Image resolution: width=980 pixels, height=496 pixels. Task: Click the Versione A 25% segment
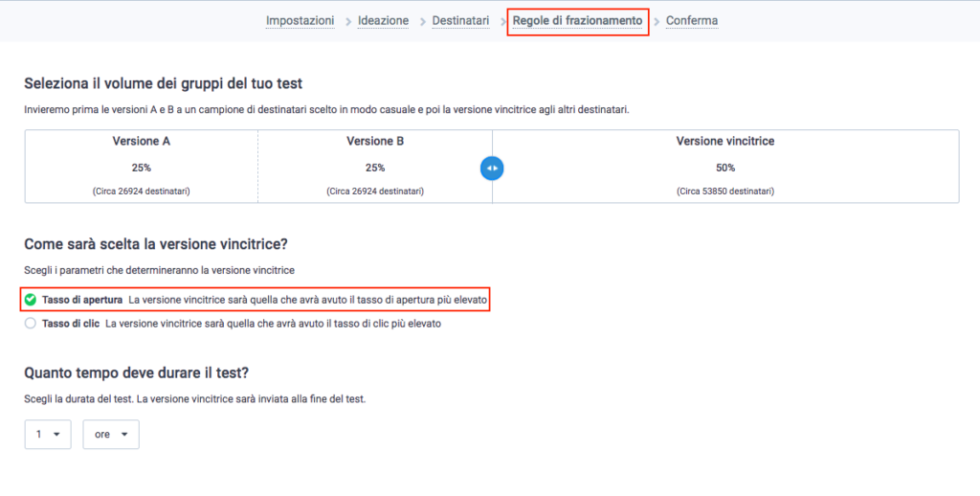coord(142,167)
